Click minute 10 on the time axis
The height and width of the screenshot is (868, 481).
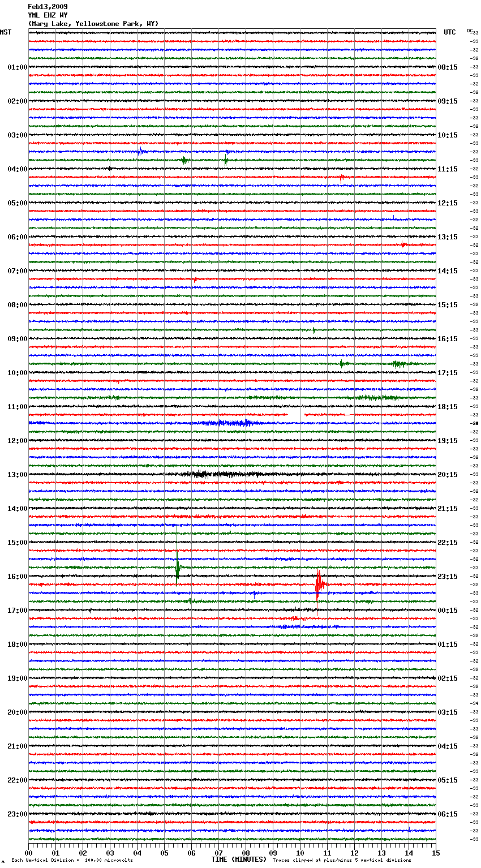300,853
